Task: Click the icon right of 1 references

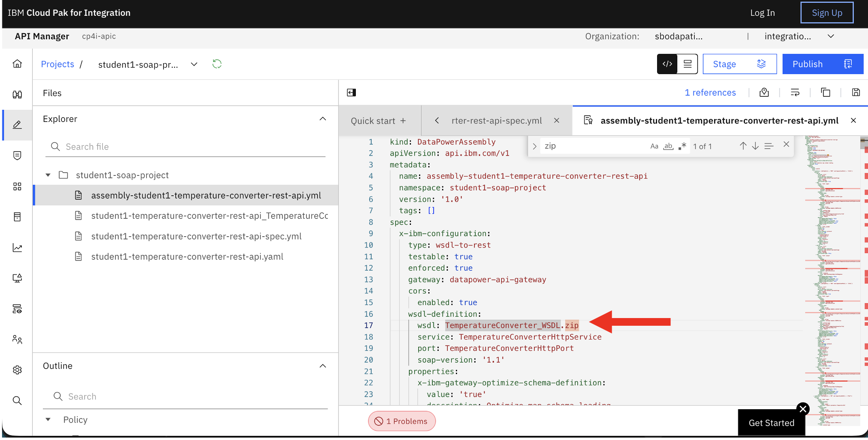Action: [764, 93]
